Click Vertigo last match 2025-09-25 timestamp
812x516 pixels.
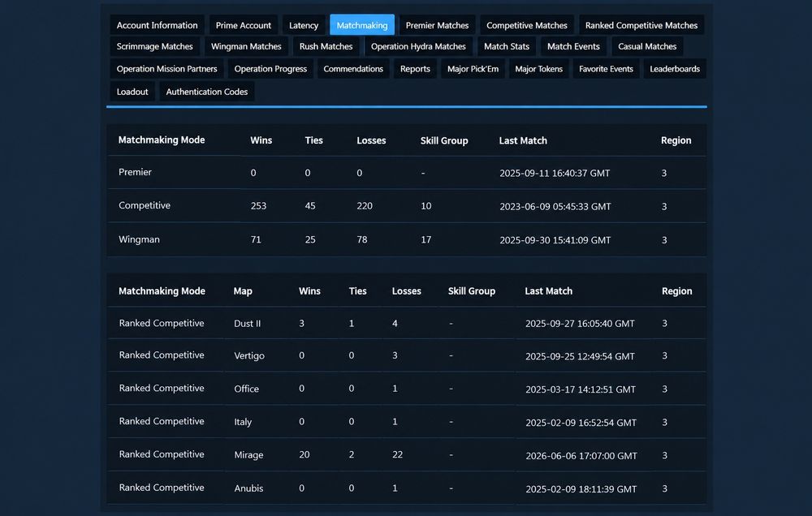(580, 356)
